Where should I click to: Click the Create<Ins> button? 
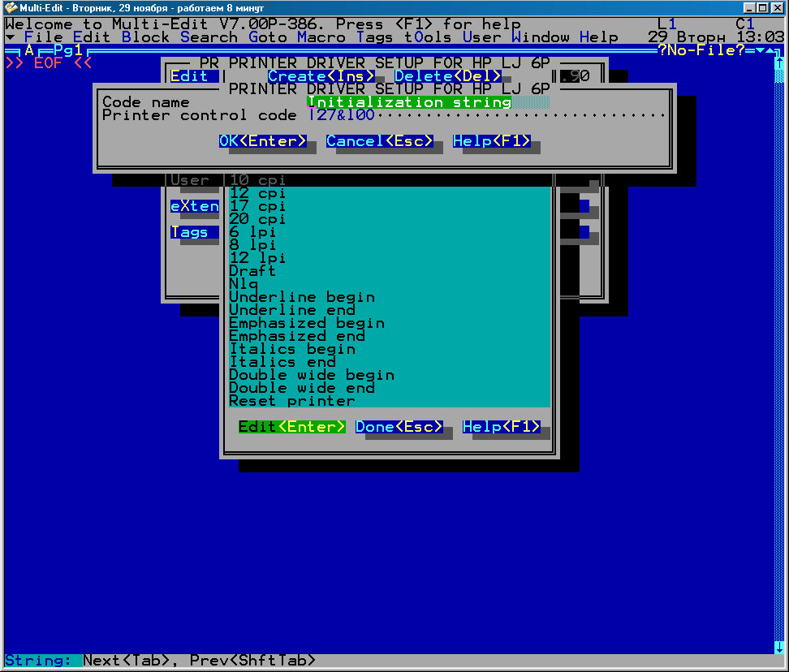[321, 76]
